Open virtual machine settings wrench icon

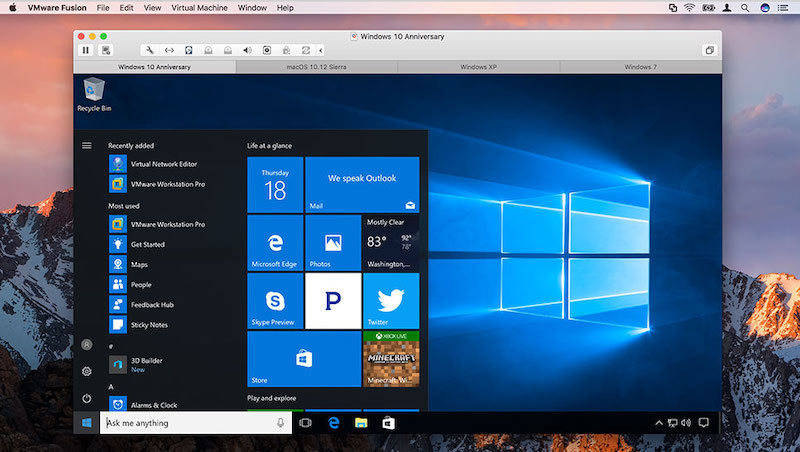[x=149, y=50]
